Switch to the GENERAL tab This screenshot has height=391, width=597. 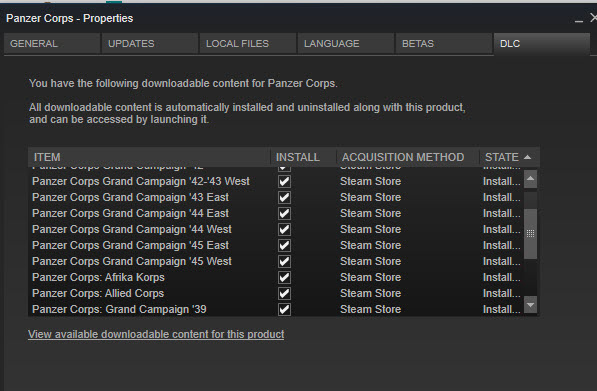52,43
